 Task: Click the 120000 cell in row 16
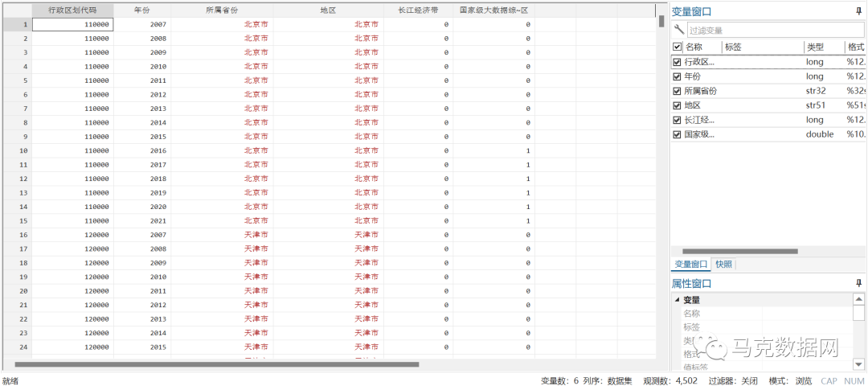(x=72, y=235)
